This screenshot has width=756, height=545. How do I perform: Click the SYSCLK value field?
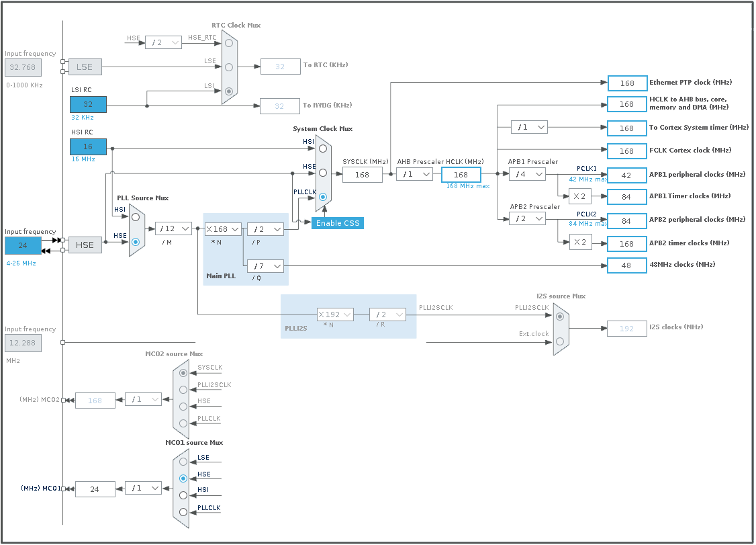[362, 175]
